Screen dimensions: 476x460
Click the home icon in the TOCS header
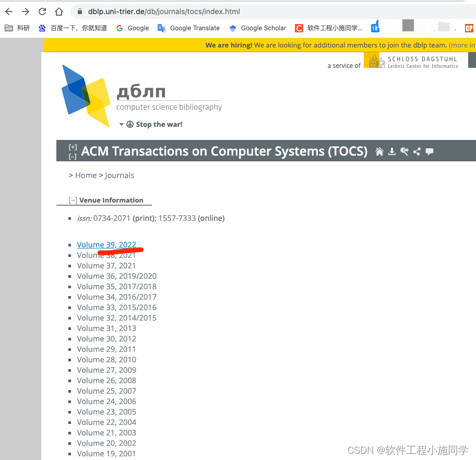tap(379, 151)
